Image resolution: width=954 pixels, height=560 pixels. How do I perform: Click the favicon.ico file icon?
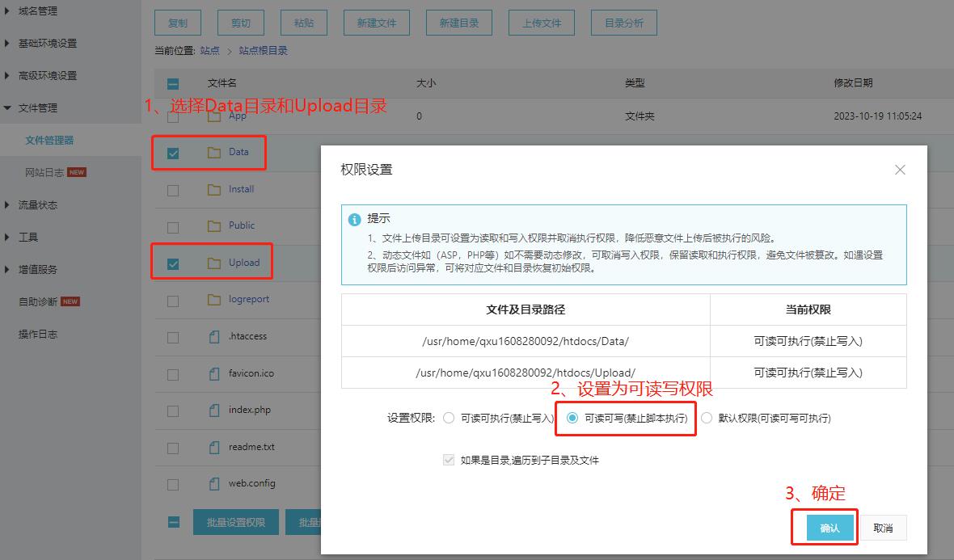coord(214,374)
